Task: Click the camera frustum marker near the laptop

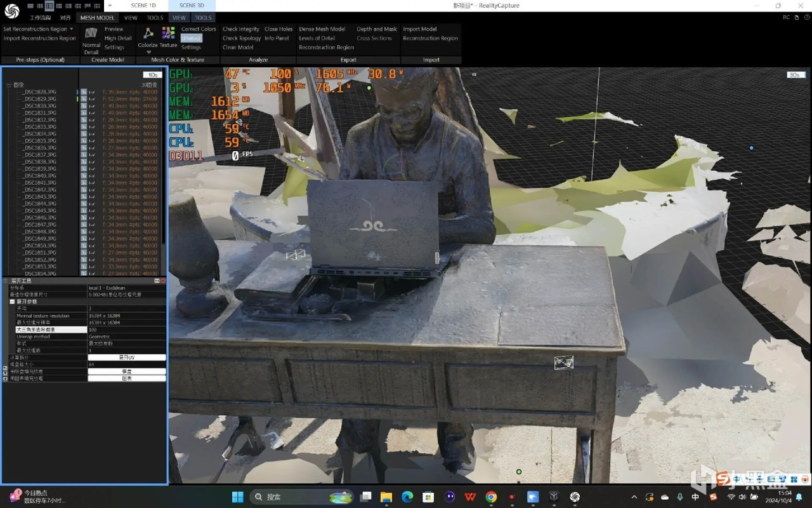Action: [x=296, y=254]
